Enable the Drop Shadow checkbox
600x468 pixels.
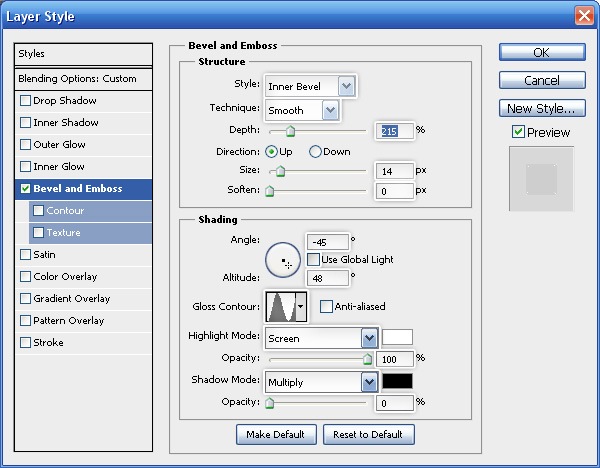coord(26,101)
